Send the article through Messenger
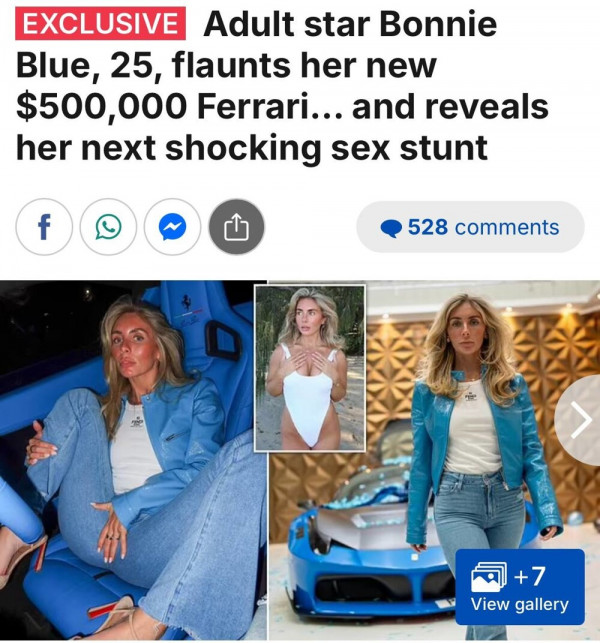Screen dimensions: 600x643 coord(172,227)
